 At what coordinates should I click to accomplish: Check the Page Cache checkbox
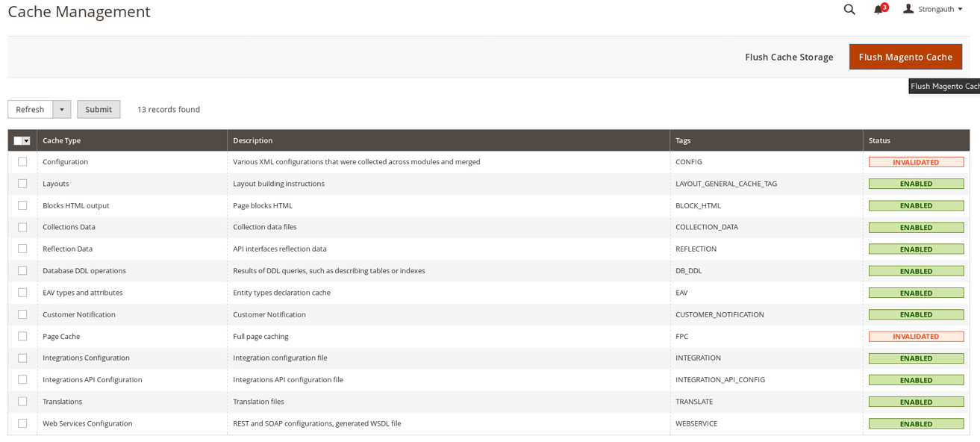pos(22,336)
